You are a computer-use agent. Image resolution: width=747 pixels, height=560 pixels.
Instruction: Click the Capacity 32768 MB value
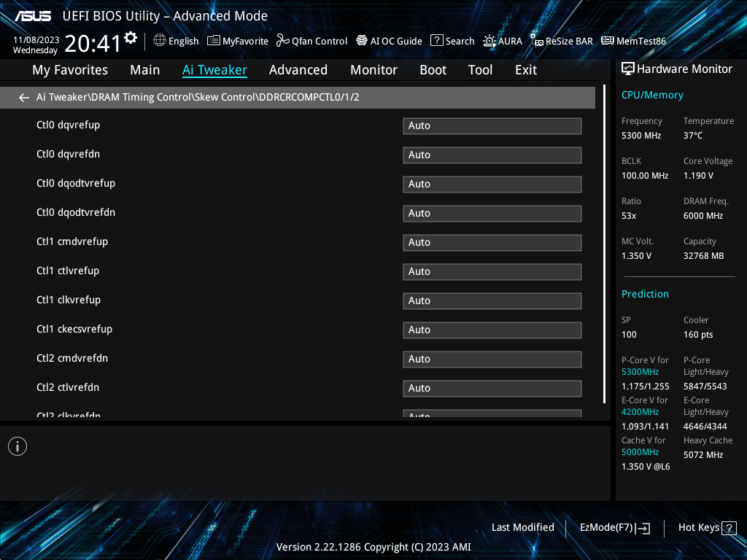(x=704, y=256)
